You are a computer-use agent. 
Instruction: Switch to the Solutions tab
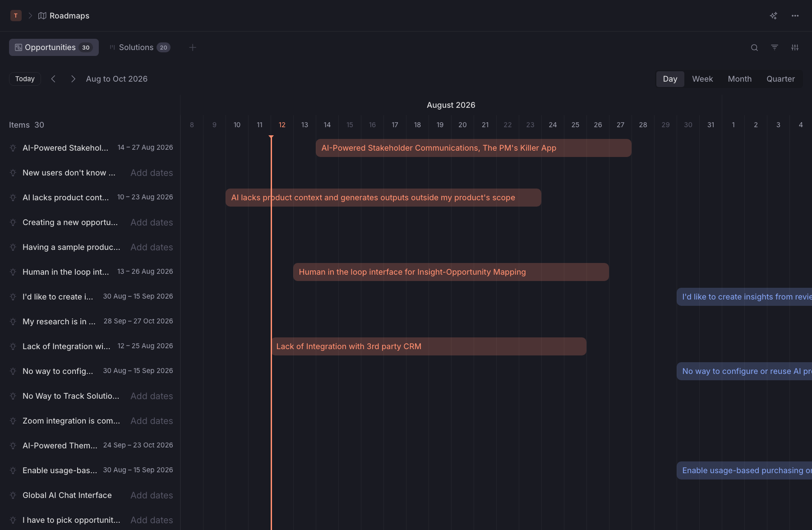[140, 47]
